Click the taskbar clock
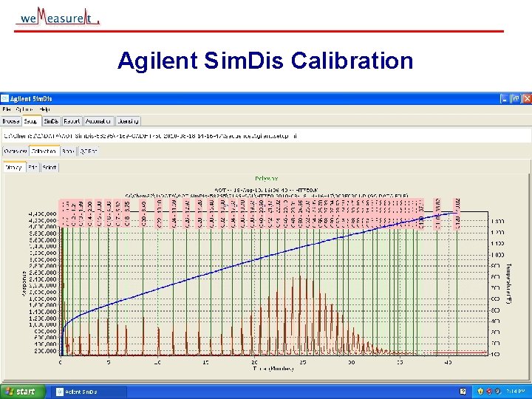The height and width of the screenshot is (399, 532). coord(516,392)
